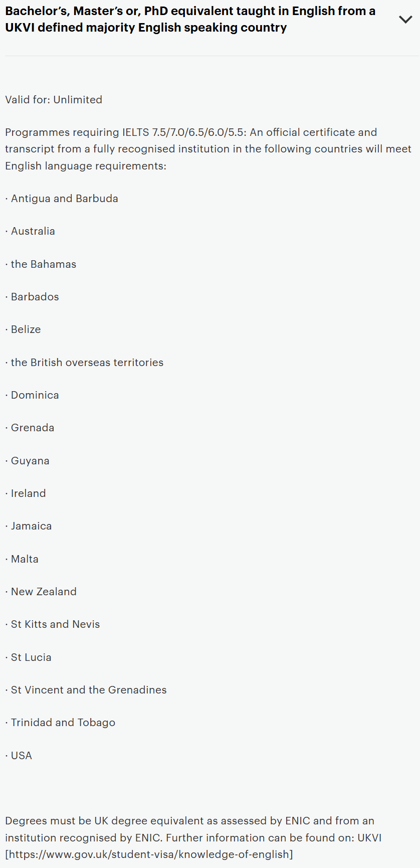Click 'the British overseas territories' entry

pyautogui.click(x=87, y=363)
